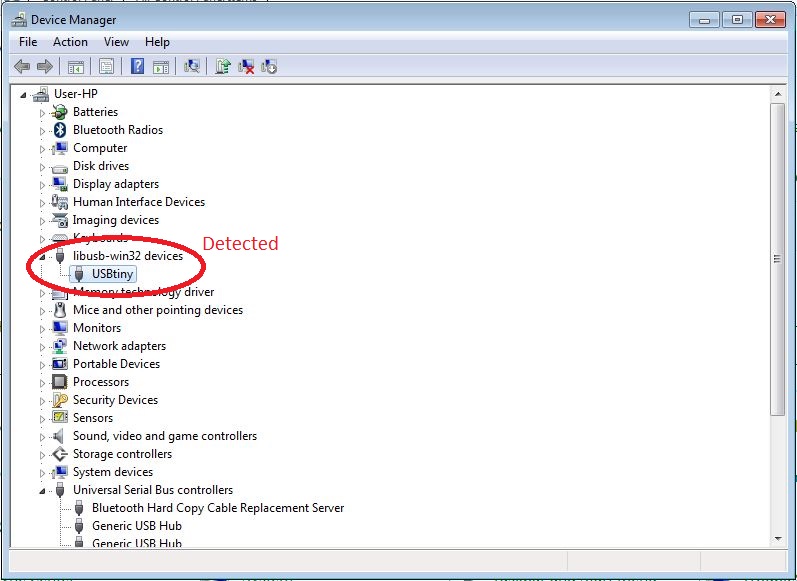The image size is (797, 581).
Task: Click the Storage controllers icon
Action: pos(59,454)
